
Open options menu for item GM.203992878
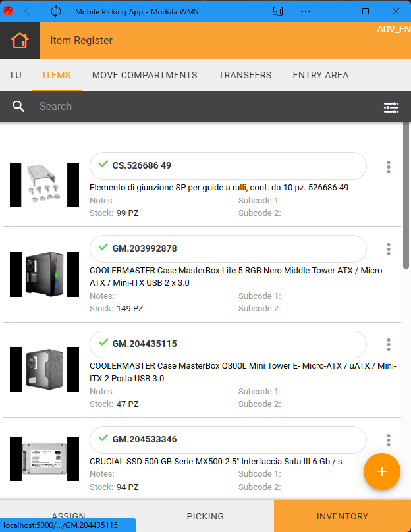(x=389, y=250)
